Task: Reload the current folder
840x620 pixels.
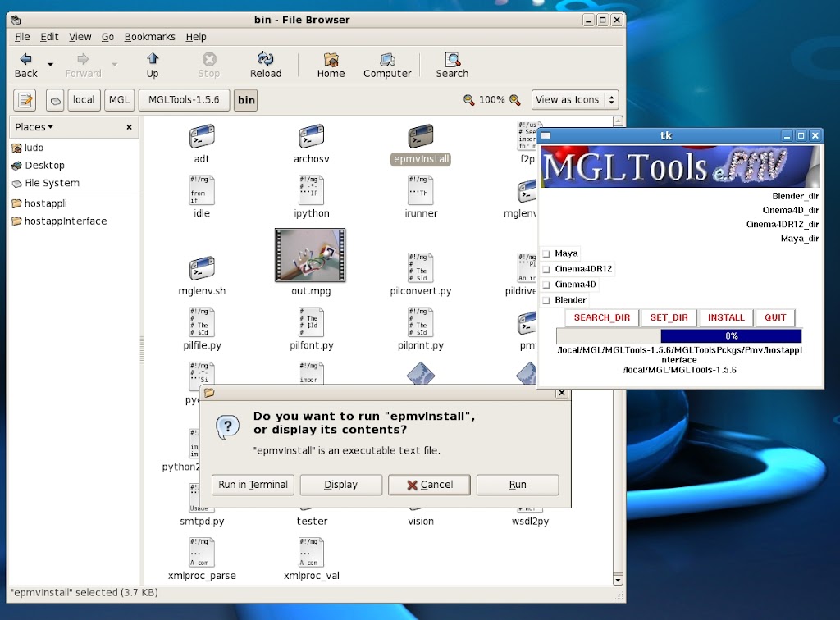Action: (x=265, y=66)
